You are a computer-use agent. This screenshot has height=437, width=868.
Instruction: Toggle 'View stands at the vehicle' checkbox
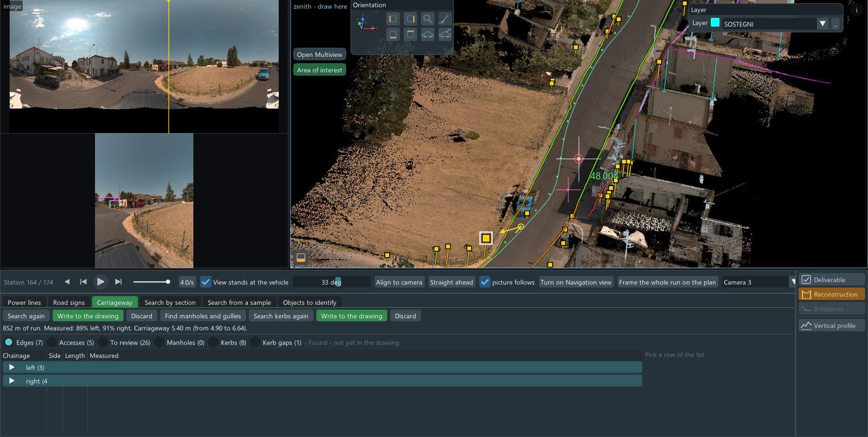[x=206, y=282]
